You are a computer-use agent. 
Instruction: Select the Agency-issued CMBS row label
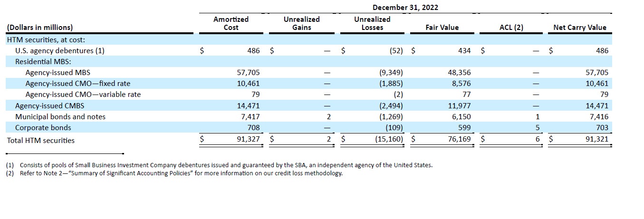49,105
